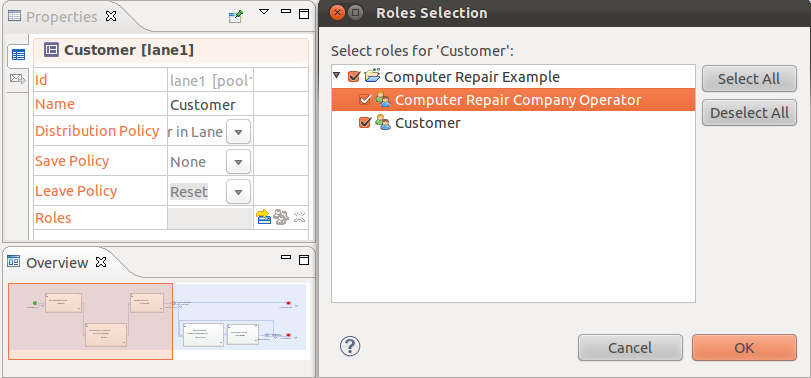Screen dimensions: 811x378
Task: Click the Name field containing Customer
Action: pyautogui.click(x=211, y=105)
